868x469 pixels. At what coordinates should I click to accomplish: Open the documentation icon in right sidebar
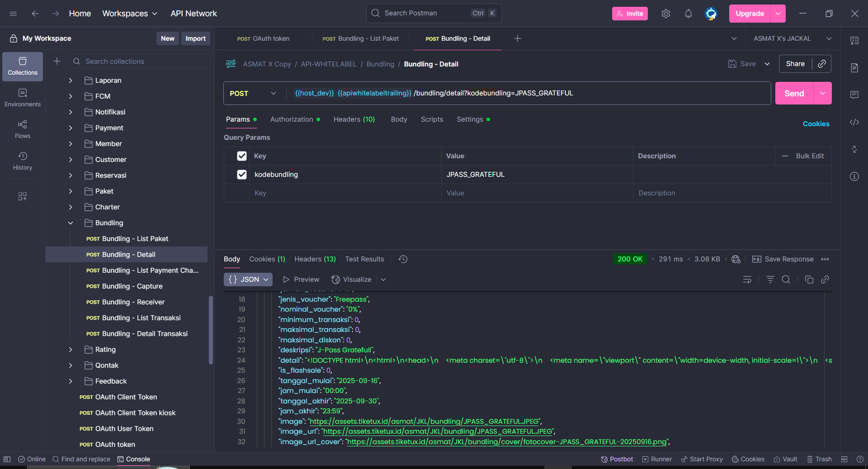854,68
